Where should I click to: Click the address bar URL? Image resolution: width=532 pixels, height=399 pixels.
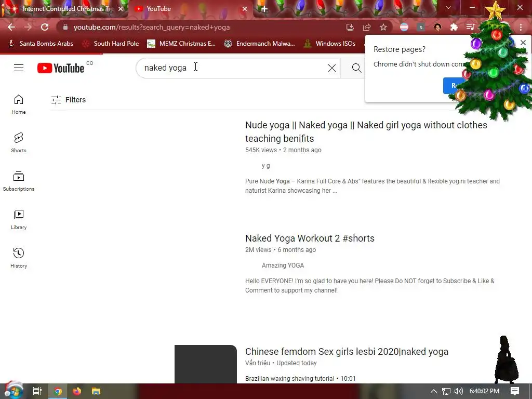pyautogui.click(x=152, y=27)
